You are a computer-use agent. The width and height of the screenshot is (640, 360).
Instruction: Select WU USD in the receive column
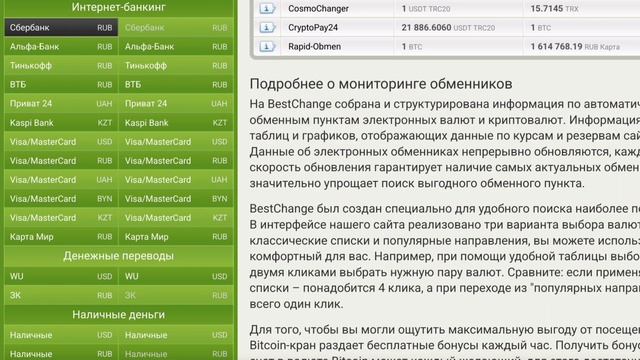176,276
